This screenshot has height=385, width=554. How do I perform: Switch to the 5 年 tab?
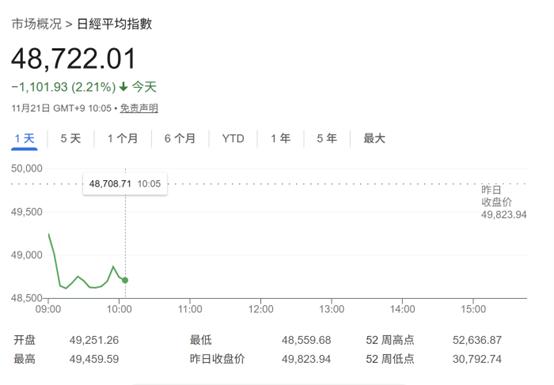tap(327, 138)
